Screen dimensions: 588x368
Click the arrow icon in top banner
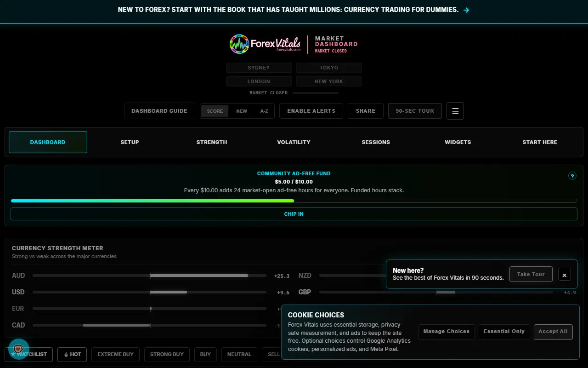(466, 10)
